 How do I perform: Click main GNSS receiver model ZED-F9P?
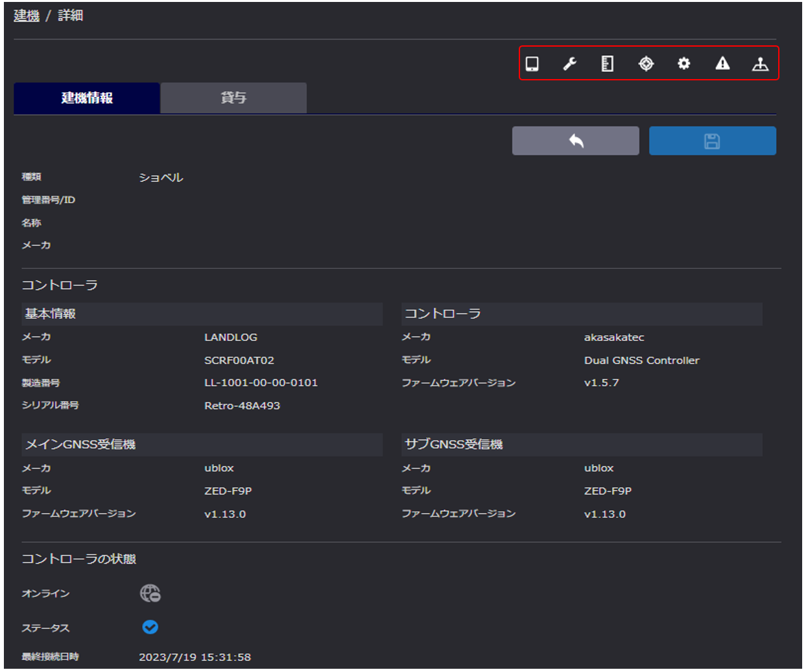click(228, 491)
